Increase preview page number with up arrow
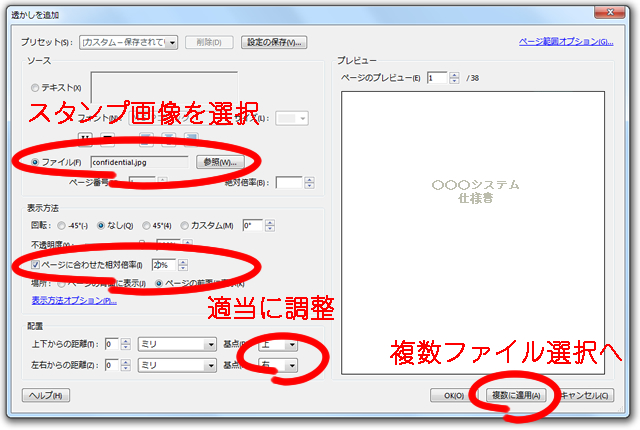The height and width of the screenshot is (430, 640). pos(454,75)
